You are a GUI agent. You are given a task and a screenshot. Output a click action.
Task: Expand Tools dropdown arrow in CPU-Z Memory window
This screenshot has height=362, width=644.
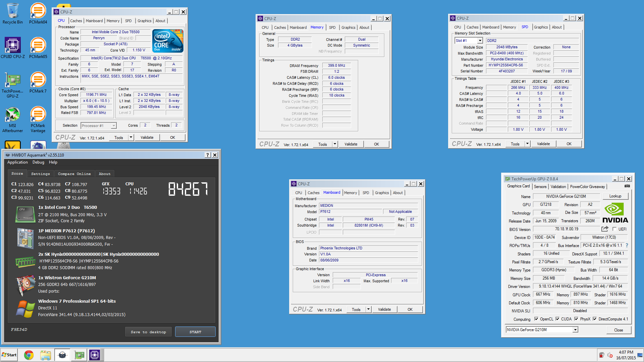(335, 144)
